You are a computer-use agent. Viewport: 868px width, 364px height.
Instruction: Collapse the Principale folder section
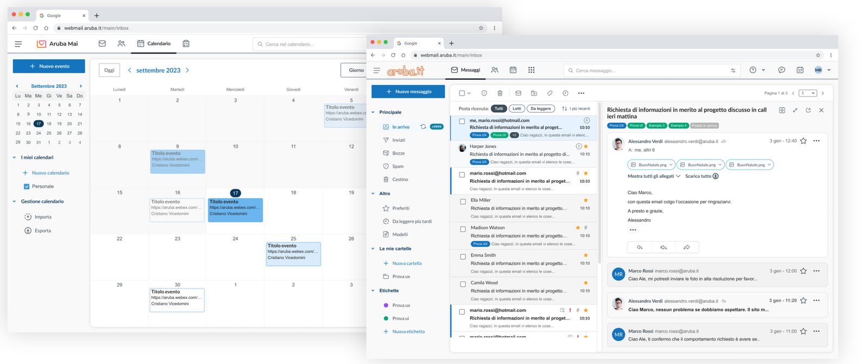pos(373,112)
